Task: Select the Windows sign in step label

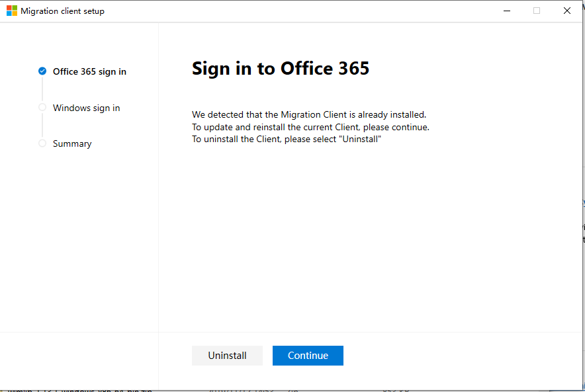Action: pos(86,108)
